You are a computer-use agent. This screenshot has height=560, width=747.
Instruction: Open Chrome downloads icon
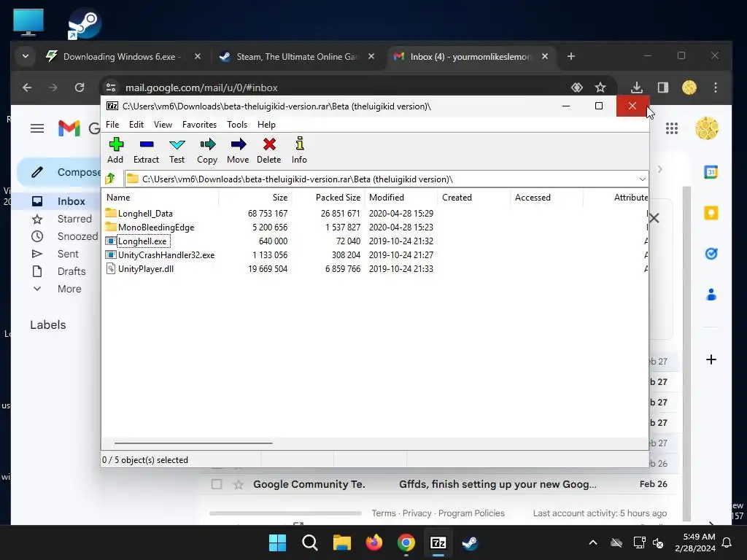click(x=636, y=87)
